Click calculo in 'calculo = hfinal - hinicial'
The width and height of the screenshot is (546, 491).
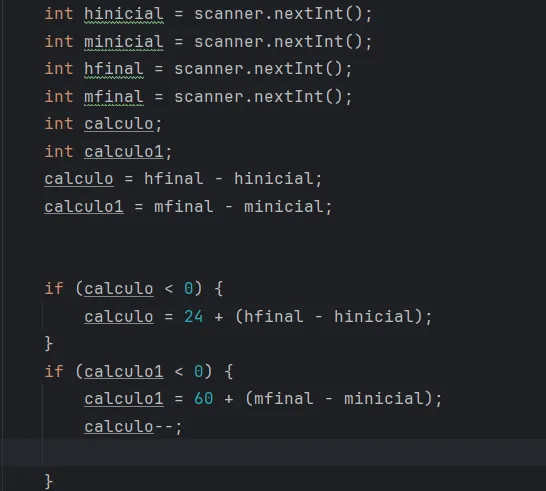pos(79,179)
